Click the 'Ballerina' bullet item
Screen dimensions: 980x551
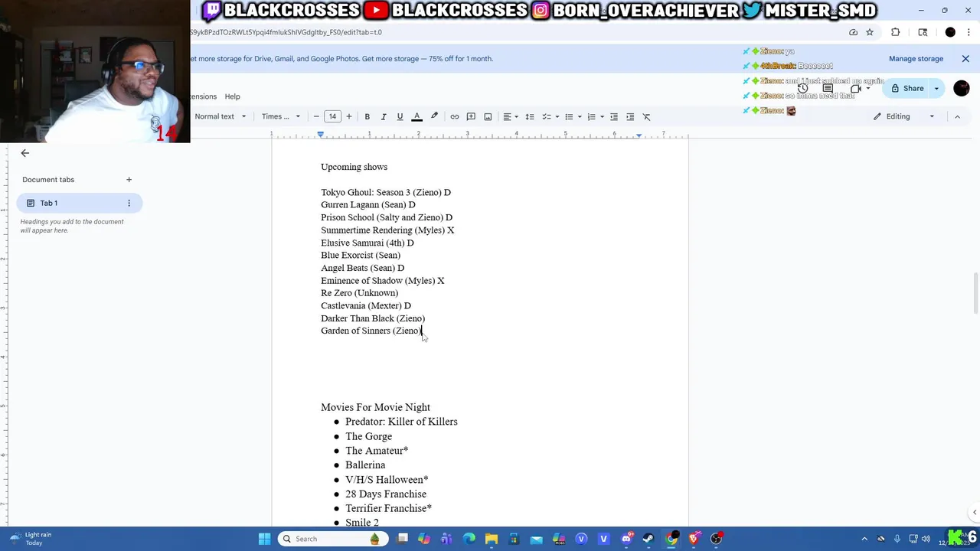coord(365,465)
